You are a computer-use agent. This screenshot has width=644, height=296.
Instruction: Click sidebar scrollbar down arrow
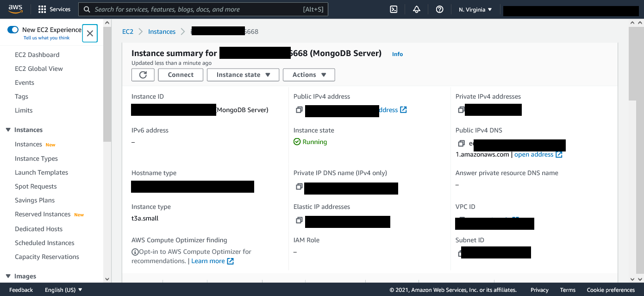pyautogui.click(x=107, y=279)
